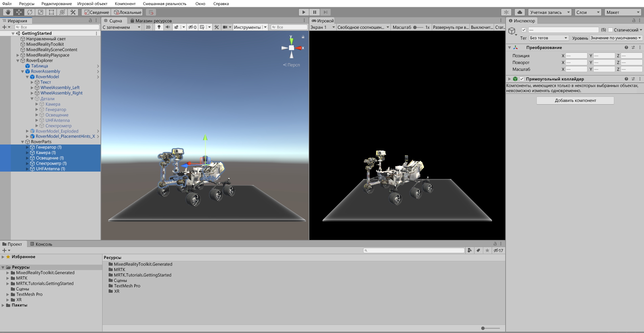The width and height of the screenshot is (644, 333).
Task: Lock the Inspector panel
Action: [634, 21]
